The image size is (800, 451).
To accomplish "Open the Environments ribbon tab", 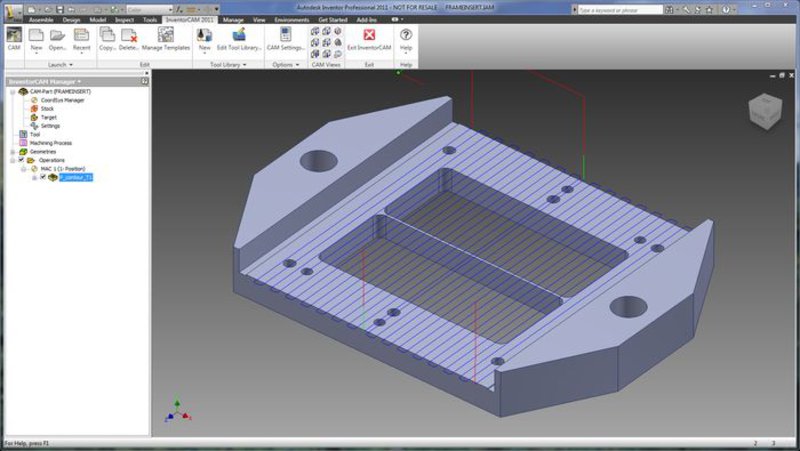I will (292, 19).
